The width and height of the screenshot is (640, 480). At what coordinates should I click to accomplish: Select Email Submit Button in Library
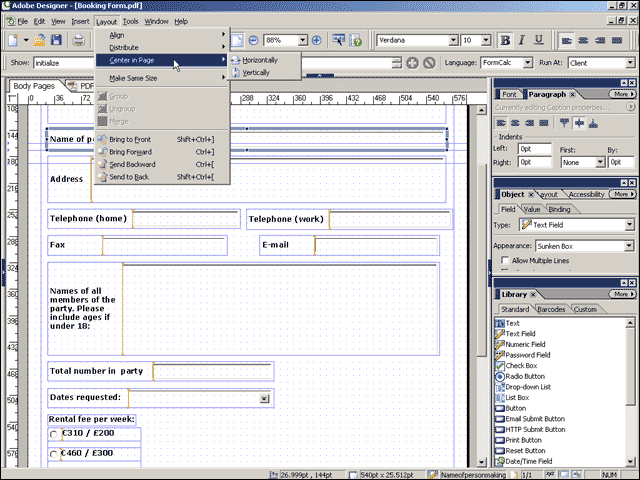click(x=530, y=419)
